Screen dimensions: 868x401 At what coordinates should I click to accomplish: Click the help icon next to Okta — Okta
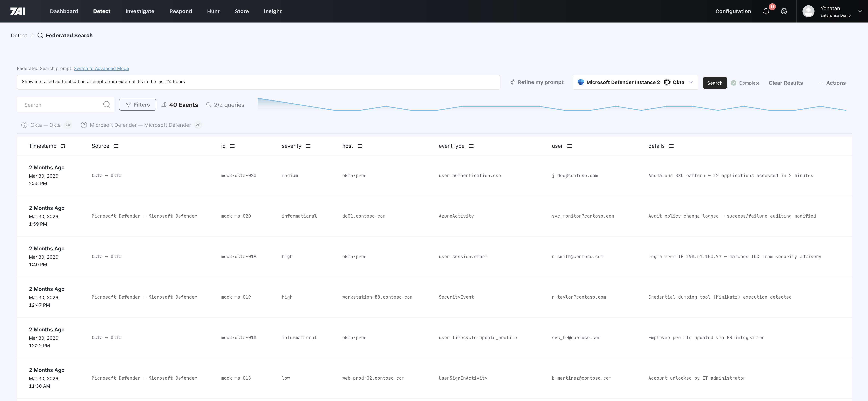point(24,125)
